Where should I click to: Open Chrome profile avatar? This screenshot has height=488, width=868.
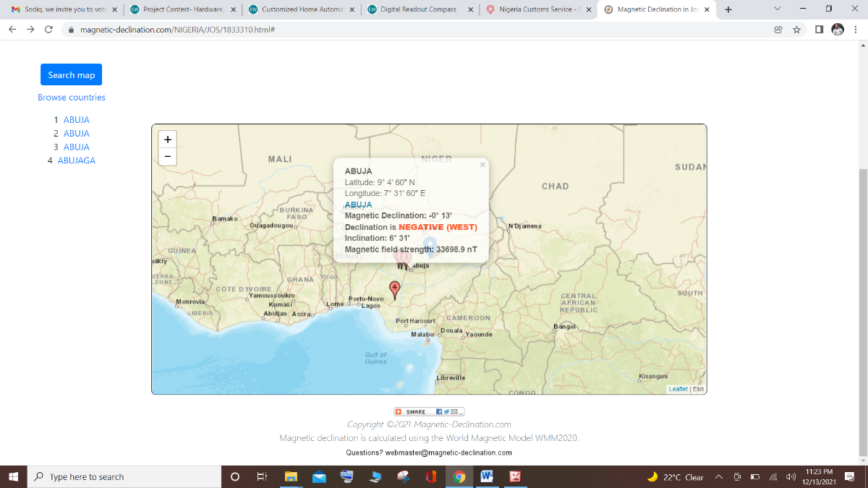[838, 30]
